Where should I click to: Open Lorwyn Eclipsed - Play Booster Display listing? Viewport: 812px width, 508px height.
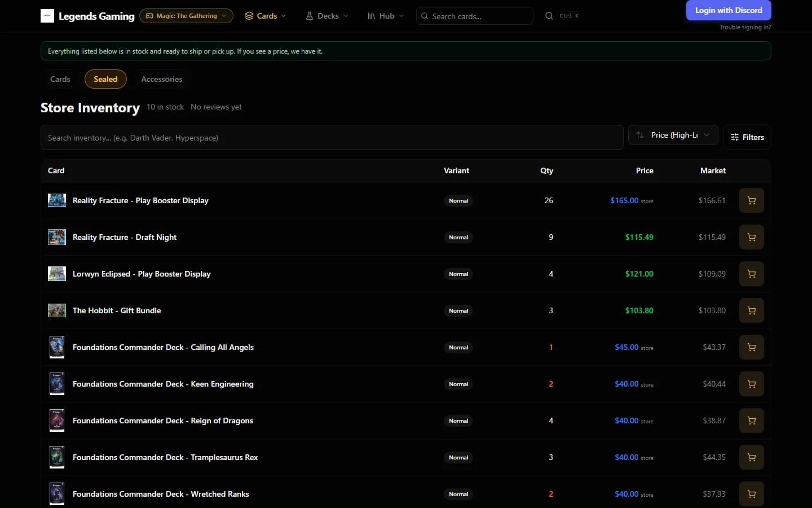[x=142, y=274]
